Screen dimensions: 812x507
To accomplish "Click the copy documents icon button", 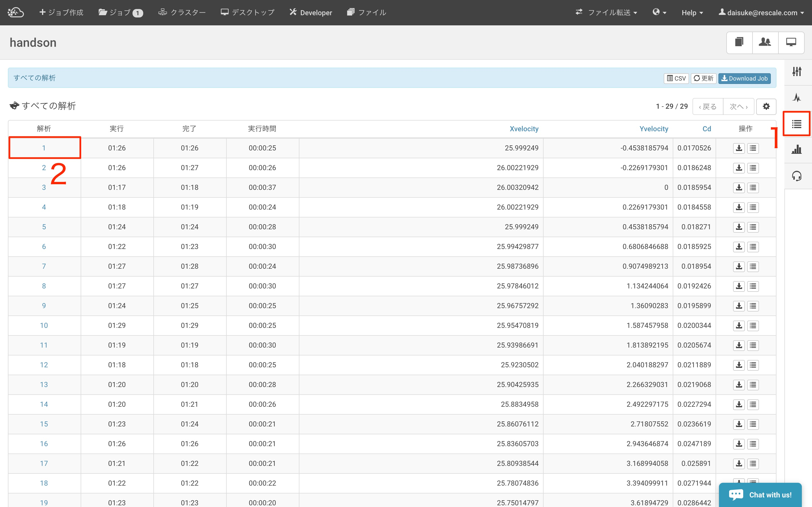I will click(x=739, y=43).
